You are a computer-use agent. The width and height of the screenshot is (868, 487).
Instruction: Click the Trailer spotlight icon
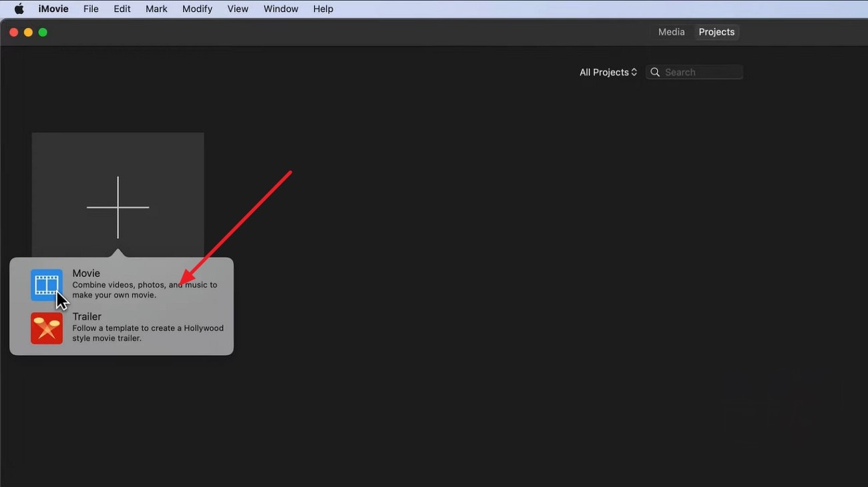[x=47, y=328]
